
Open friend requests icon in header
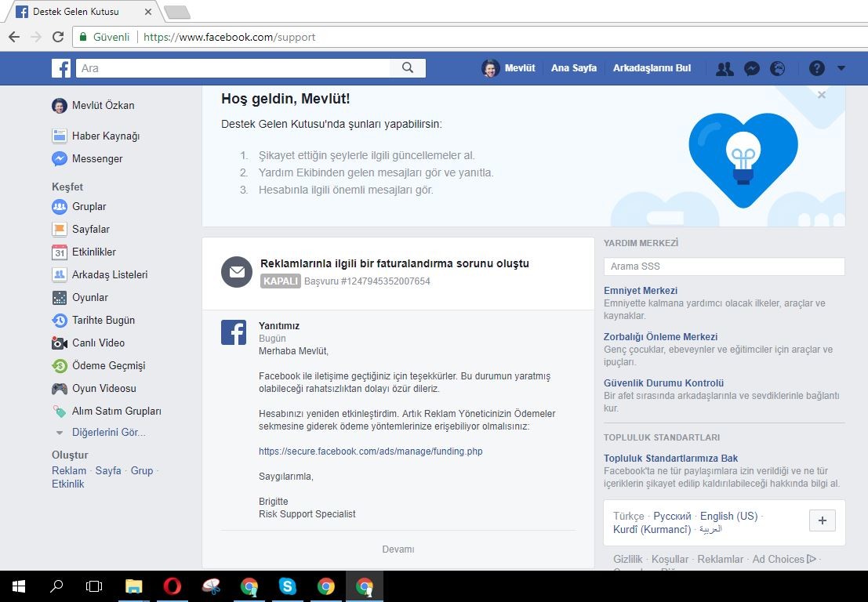pyautogui.click(x=725, y=69)
